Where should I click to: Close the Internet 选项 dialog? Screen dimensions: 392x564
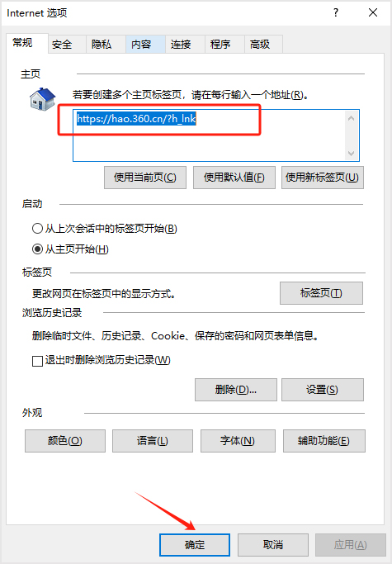373,13
